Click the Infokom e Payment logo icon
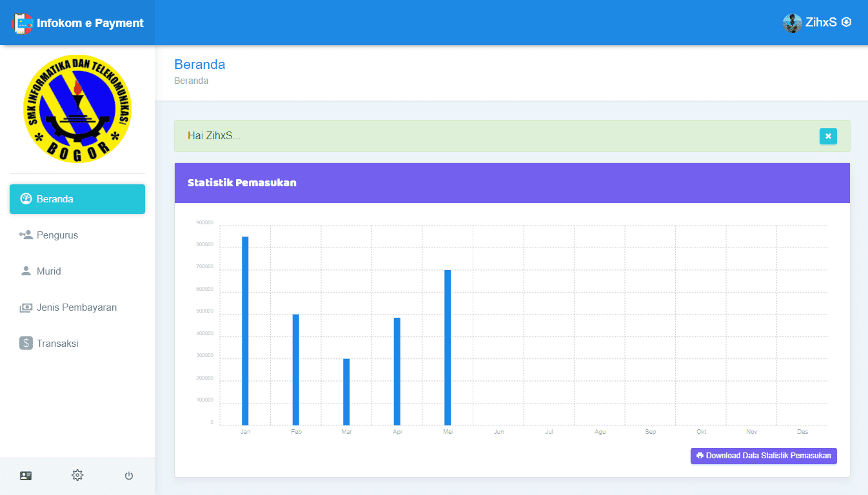Viewport: 868px width, 495px height. (22, 23)
